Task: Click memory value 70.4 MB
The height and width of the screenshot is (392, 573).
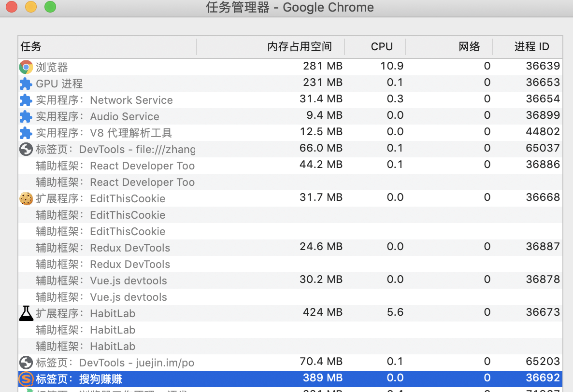Action: 321,362
